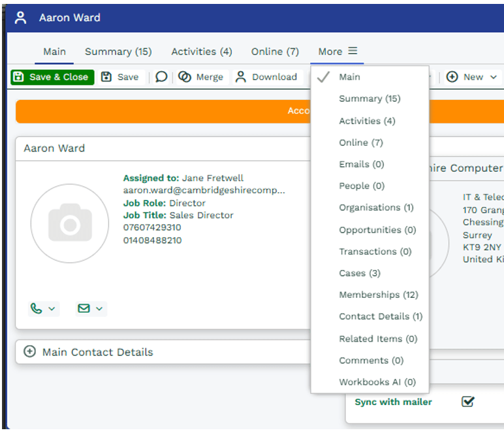Screen dimensions: 504x439
Task: Click the Save disk icon
Action: [107, 77]
